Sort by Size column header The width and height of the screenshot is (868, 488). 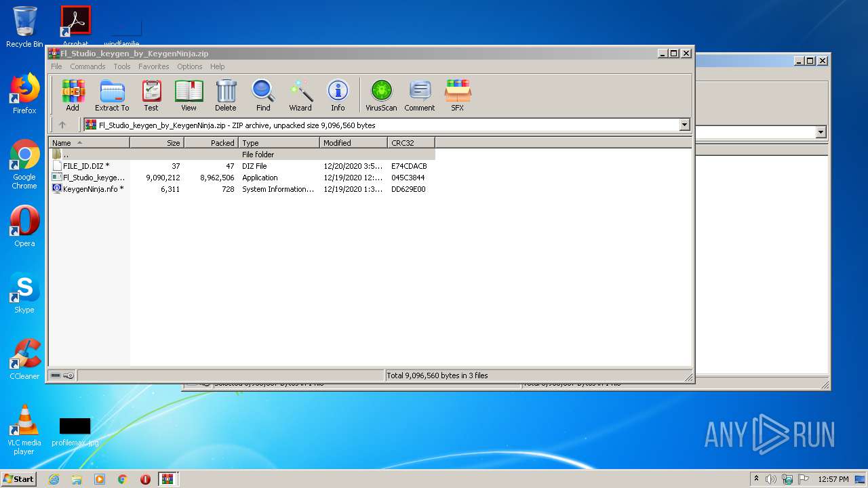pos(157,143)
